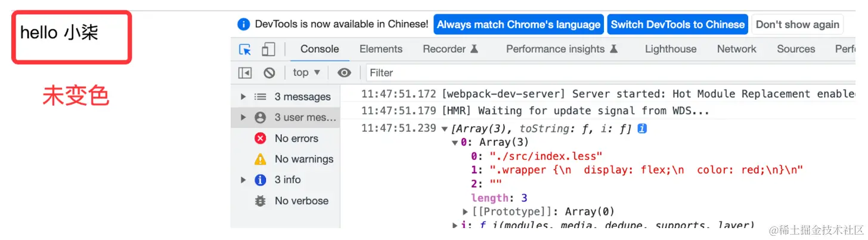Clear the console with the ban icon
The image size is (868, 240).
pos(269,73)
